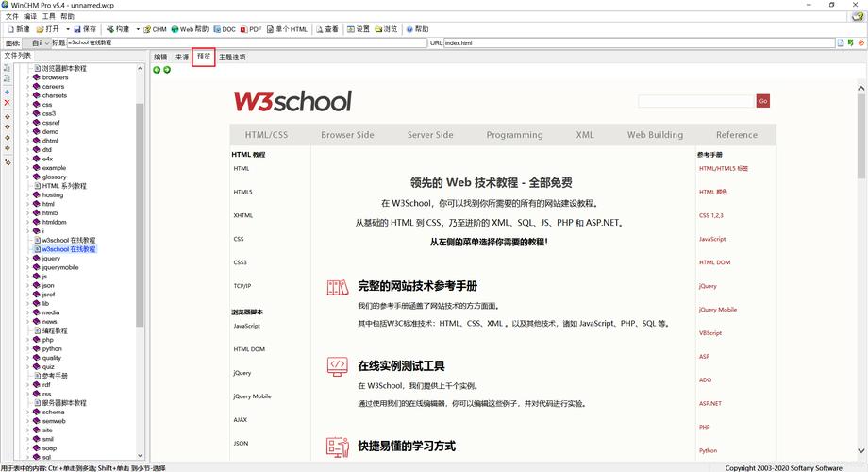Click the 帮助 (Help) toolbar button
The image size is (868, 472).
pos(417,29)
